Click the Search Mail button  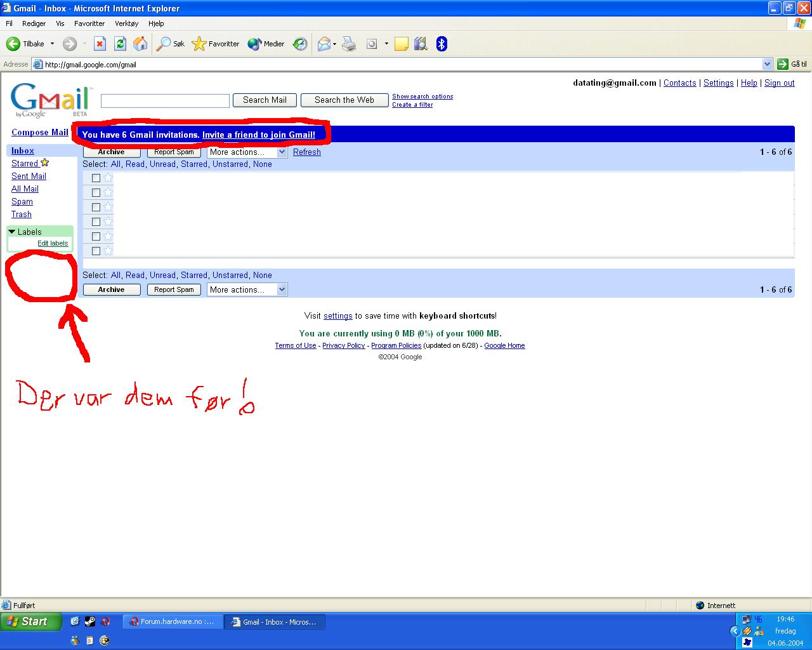265,100
